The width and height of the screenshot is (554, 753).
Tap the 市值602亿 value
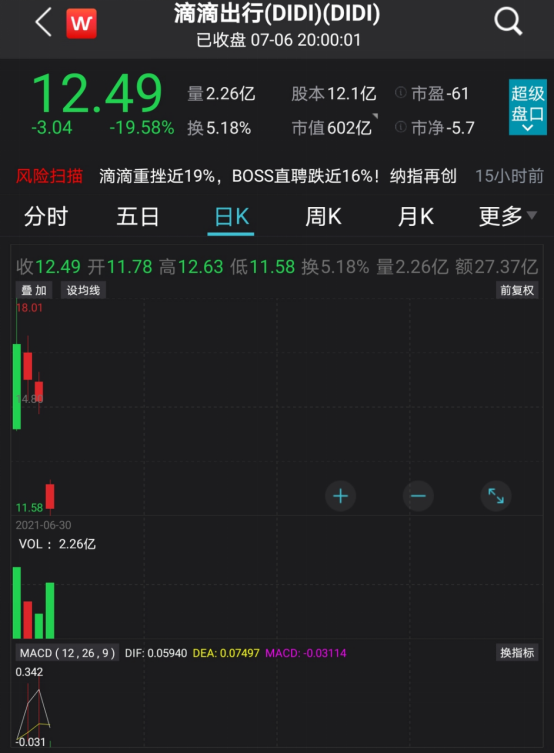tap(332, 128)
